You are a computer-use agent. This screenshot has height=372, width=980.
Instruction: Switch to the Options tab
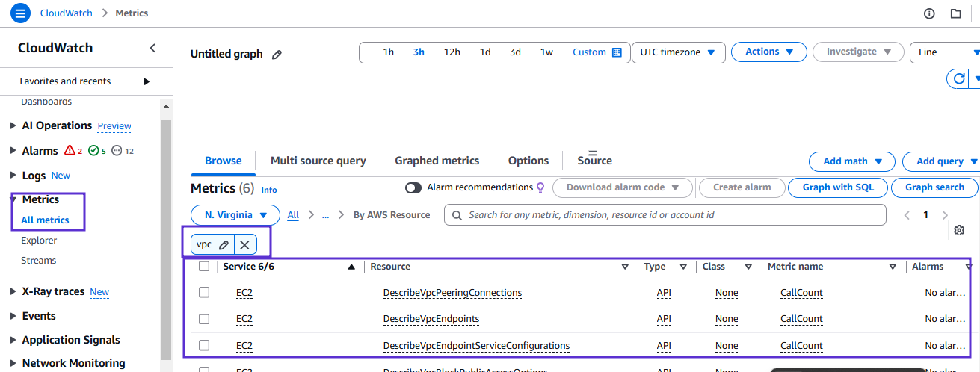coord(528,161)
